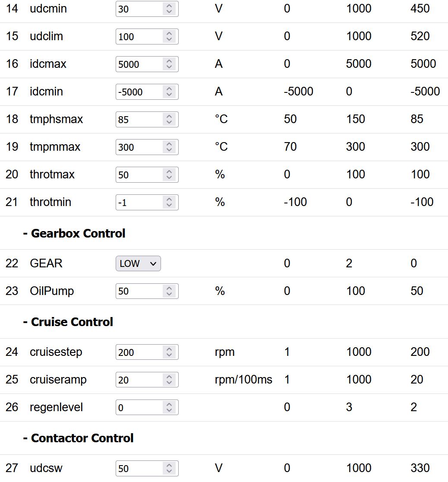Screen dimensions: 448x482
Task: Focus the idcmin value input field
Action: click(139, 92)
